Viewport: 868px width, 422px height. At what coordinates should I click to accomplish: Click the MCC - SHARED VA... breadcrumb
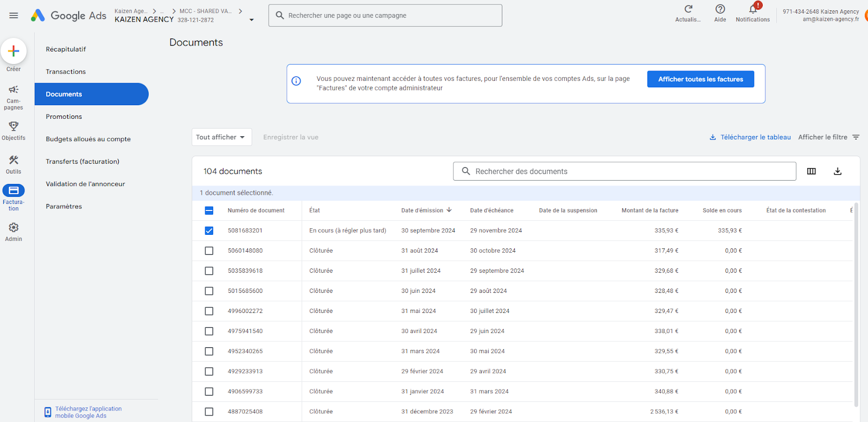coord(206,11)
